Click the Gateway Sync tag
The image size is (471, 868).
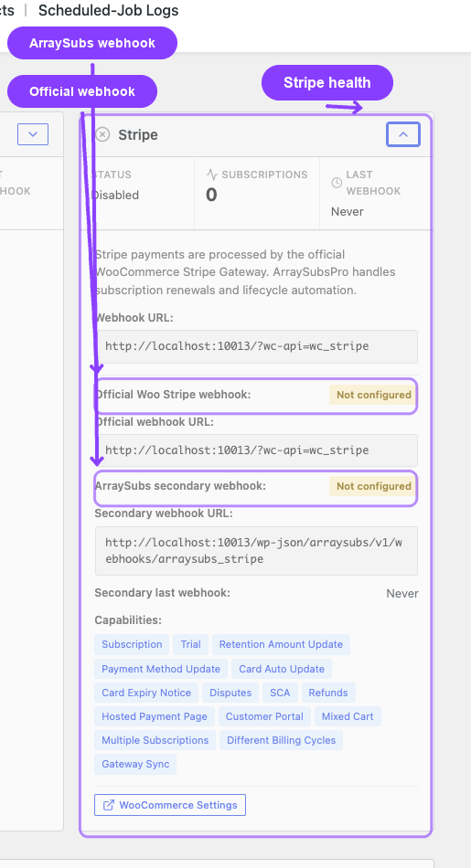[135, 764]
